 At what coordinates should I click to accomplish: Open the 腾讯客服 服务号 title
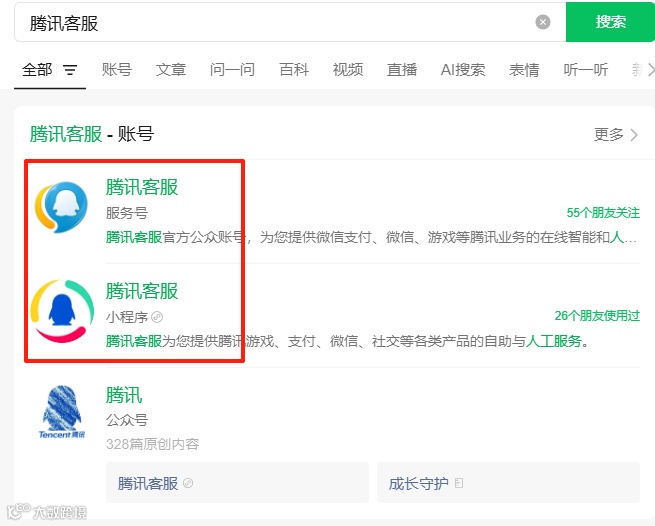click(x=142, y=187)
